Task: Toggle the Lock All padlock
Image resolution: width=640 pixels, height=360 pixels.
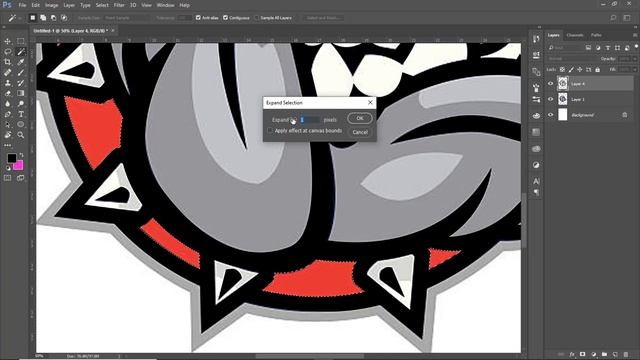Action: 598,70
